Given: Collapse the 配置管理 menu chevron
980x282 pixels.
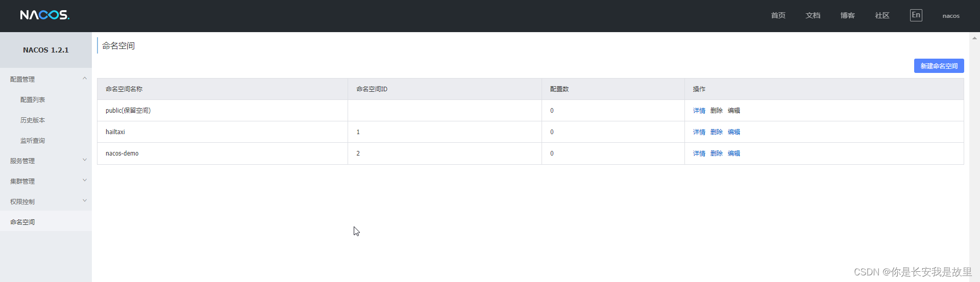Looking at the screenshot, I should point(85,79).
